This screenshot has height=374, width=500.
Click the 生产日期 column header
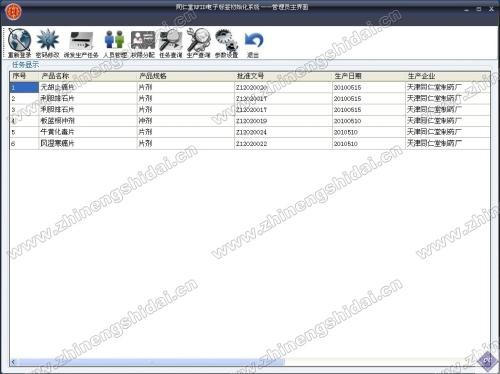click(369, 76)
